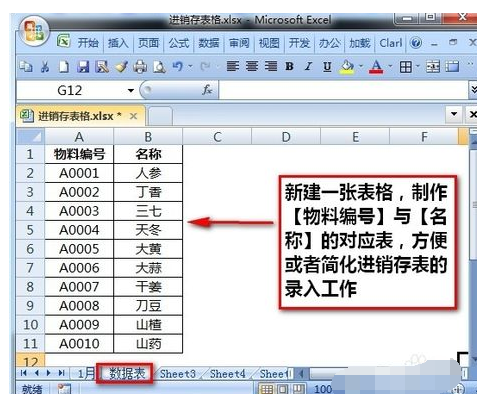Open the 视图 ribbon tab
The image size is (477, 394).
269,43
